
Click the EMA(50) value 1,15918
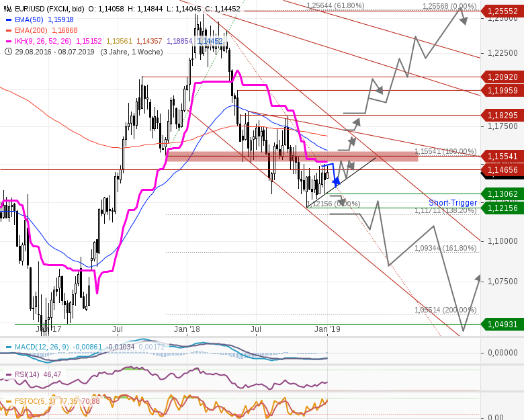pyautogui.click(x=61, y=19)
